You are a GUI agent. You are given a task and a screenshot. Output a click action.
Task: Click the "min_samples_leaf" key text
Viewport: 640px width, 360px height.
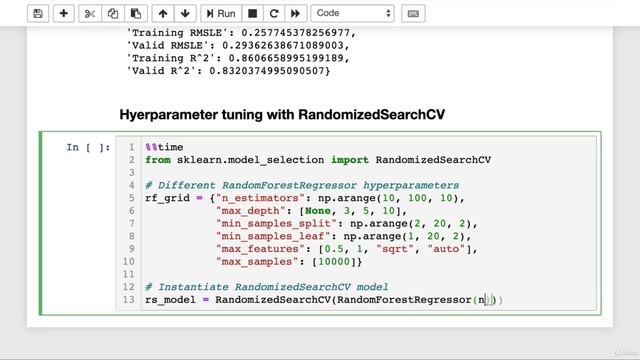tap(273, 236)
